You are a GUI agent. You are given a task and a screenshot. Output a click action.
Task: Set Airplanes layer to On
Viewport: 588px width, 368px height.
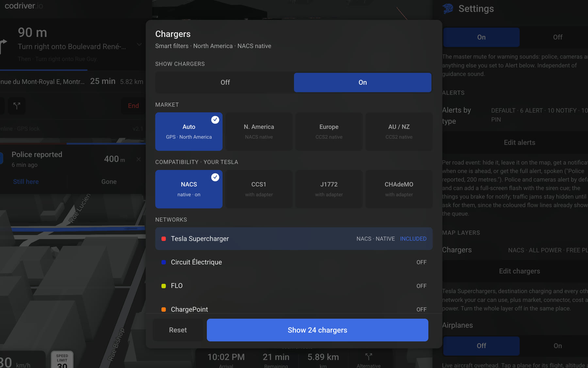click(558, 346)
